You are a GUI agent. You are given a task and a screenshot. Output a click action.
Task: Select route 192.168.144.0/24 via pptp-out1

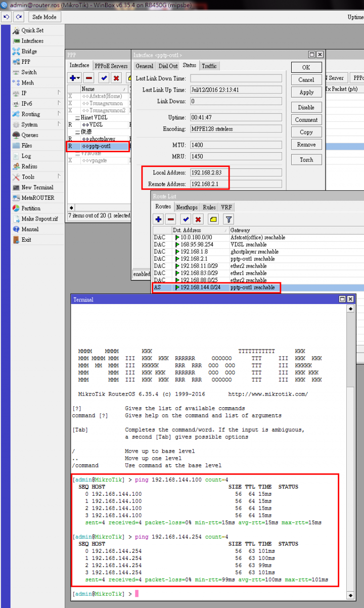(258, 287)
